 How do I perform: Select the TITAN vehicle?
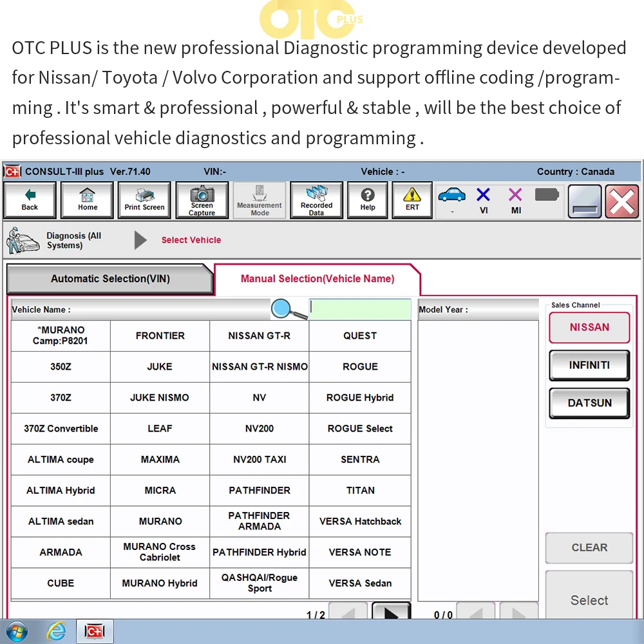[360, 490]
